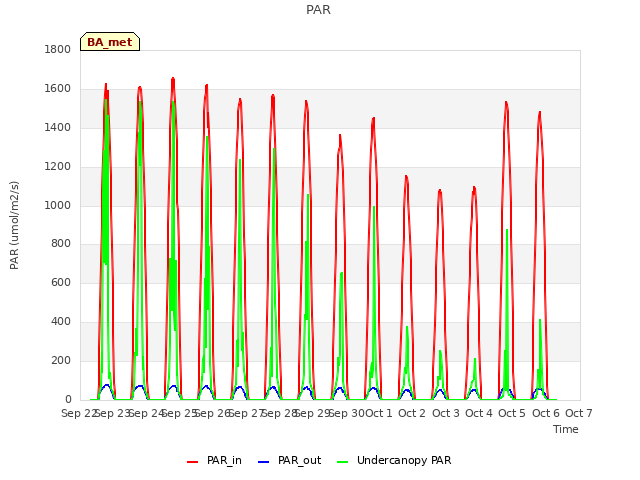Image resolution: width=640 pixels, height=480 pixels.
Task: Click the red PAR_in peak above Sep 25
Action: click(x=173, y=79)
